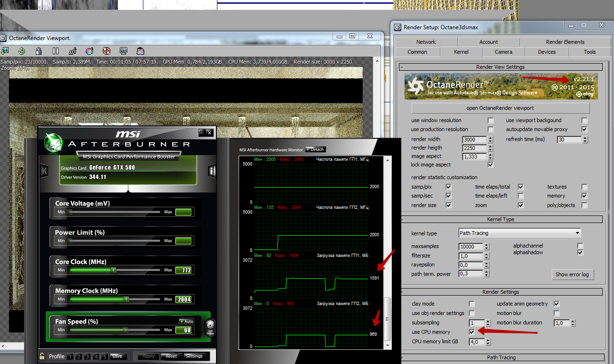Screen dimensions: 614x364
Task: Toggle the viewport lock padlock icon
Action: pyautogui.click(x=39, y=51)
